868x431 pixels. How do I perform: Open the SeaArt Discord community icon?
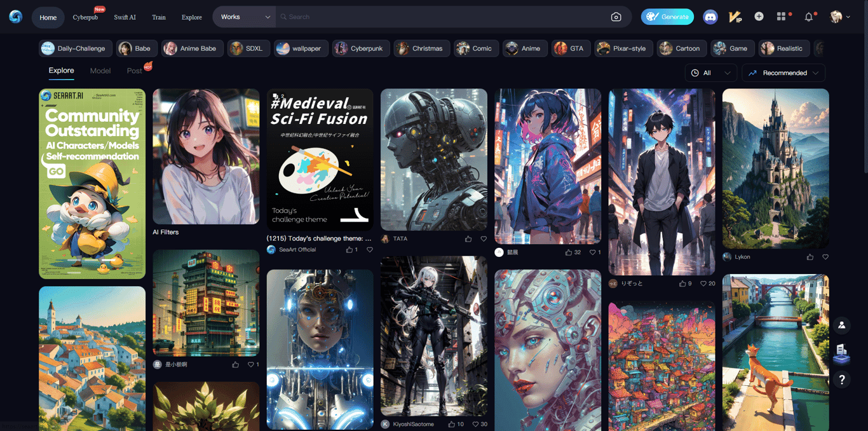click(710, 17)
